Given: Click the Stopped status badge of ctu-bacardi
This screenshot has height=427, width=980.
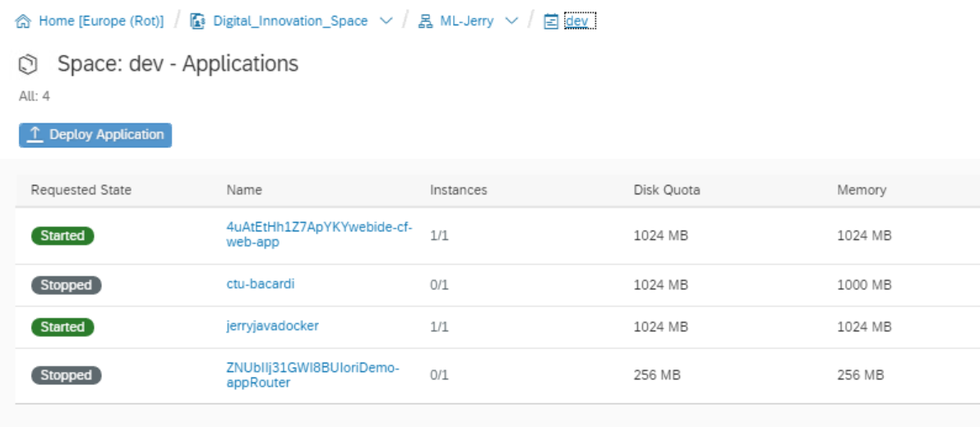Looking at the screenshot, I should (67, 285).
